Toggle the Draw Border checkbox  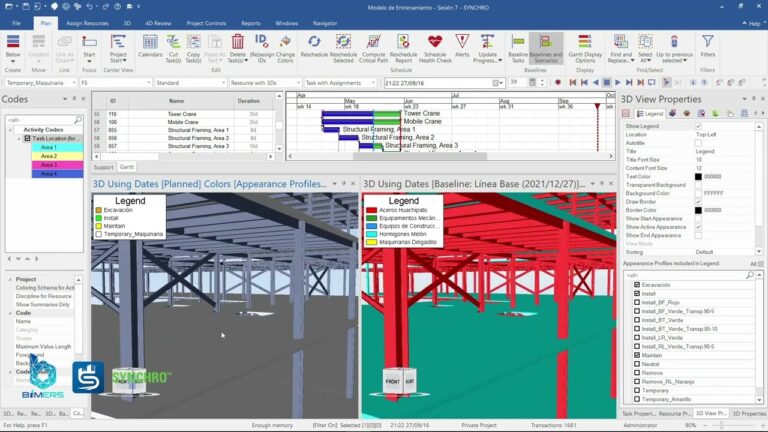point(698,202)
